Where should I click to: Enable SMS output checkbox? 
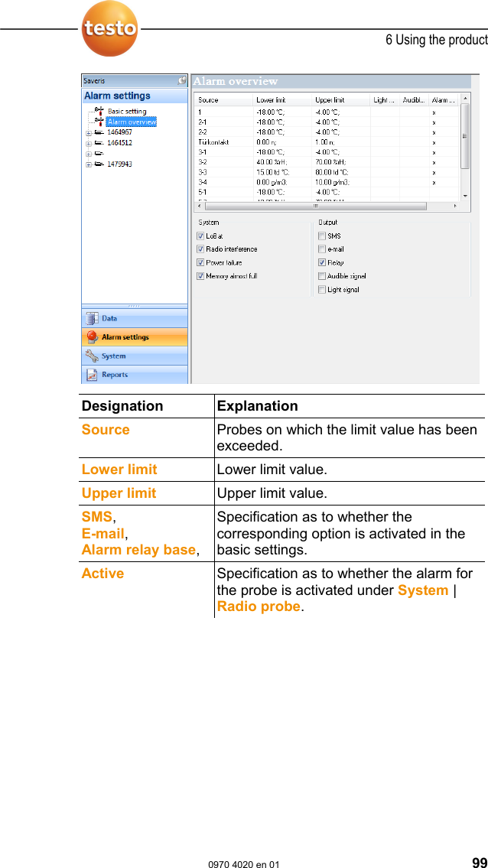pos(322,236)
